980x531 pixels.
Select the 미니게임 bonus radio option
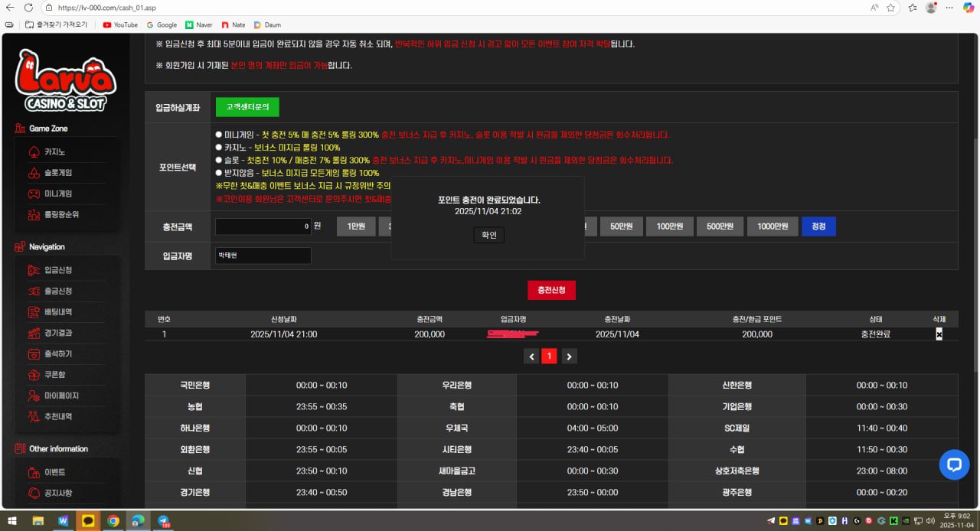(x=219, y=135)
